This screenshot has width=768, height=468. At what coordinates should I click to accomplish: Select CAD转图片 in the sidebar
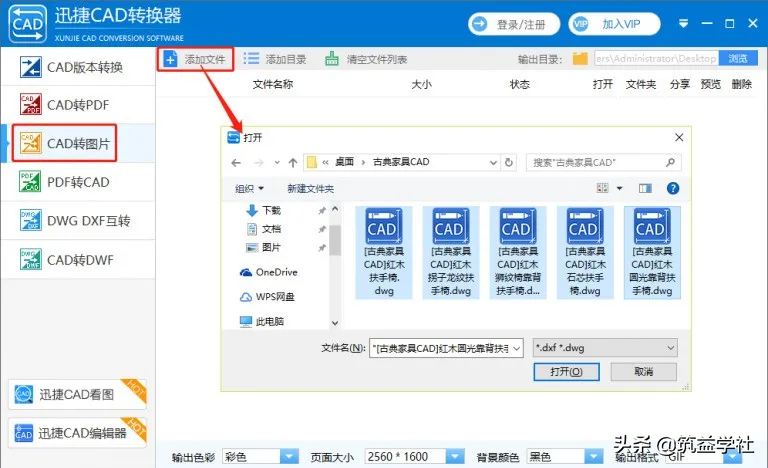tap(78, 144)
